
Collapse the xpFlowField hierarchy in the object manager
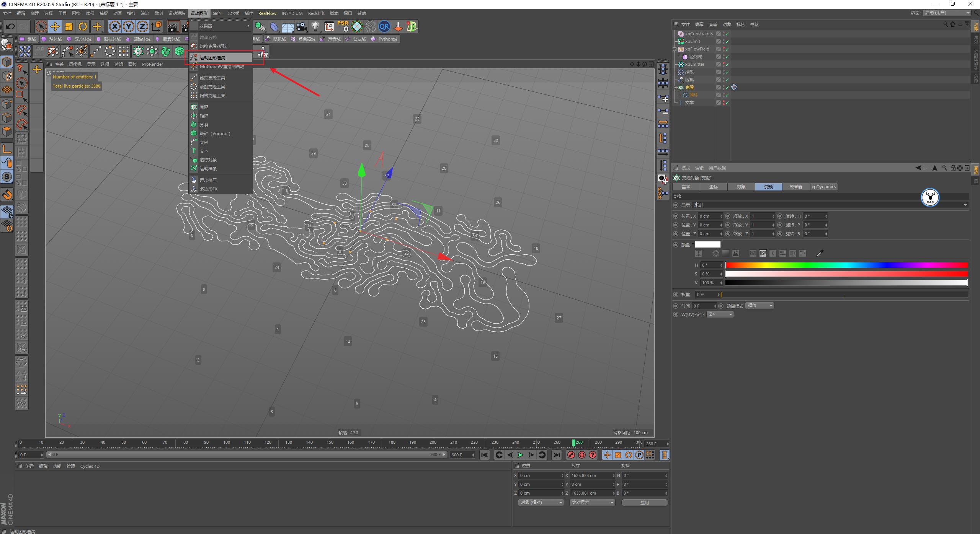point(675,49)
